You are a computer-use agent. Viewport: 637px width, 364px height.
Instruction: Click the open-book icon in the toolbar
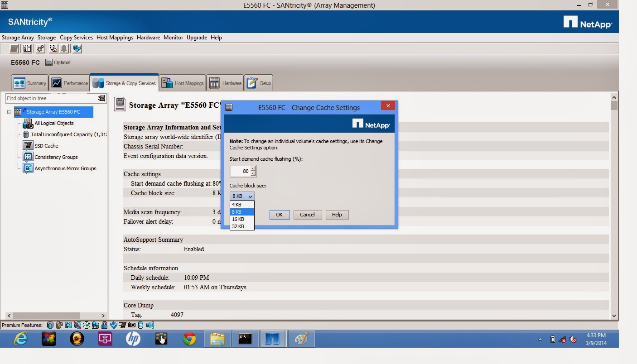pos(27,48)
